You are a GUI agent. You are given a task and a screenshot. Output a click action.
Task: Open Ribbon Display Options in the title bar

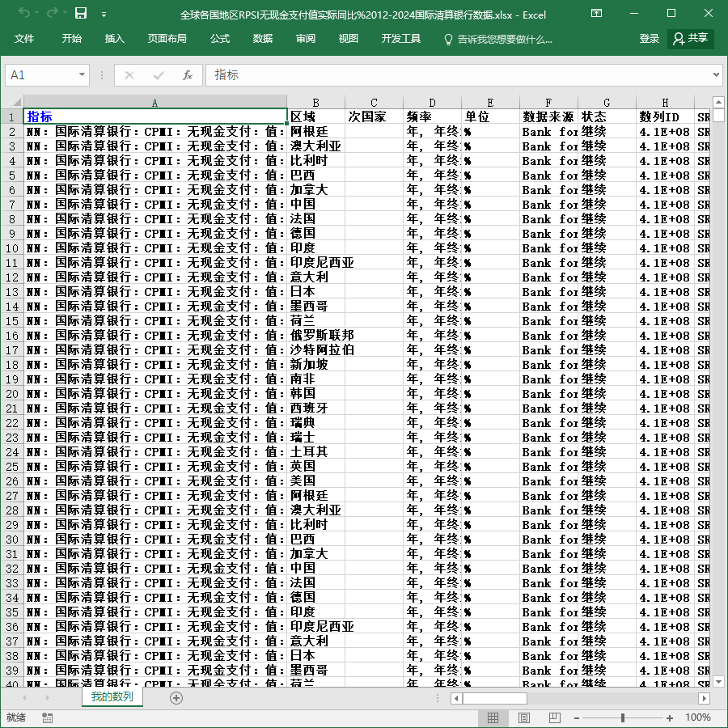(x=596, y=13)
